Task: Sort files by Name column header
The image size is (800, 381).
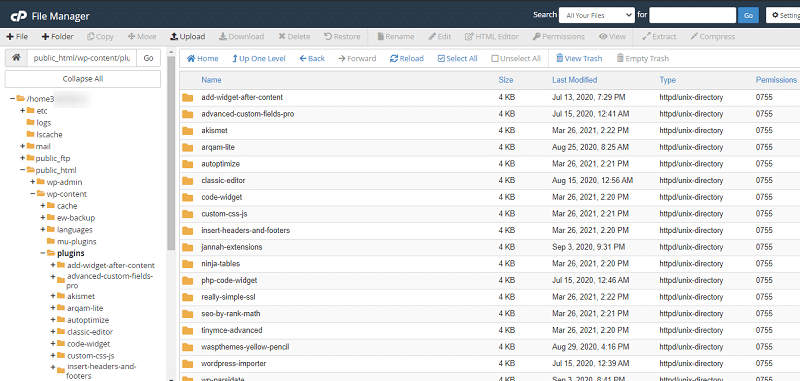Action: [211, 80]
